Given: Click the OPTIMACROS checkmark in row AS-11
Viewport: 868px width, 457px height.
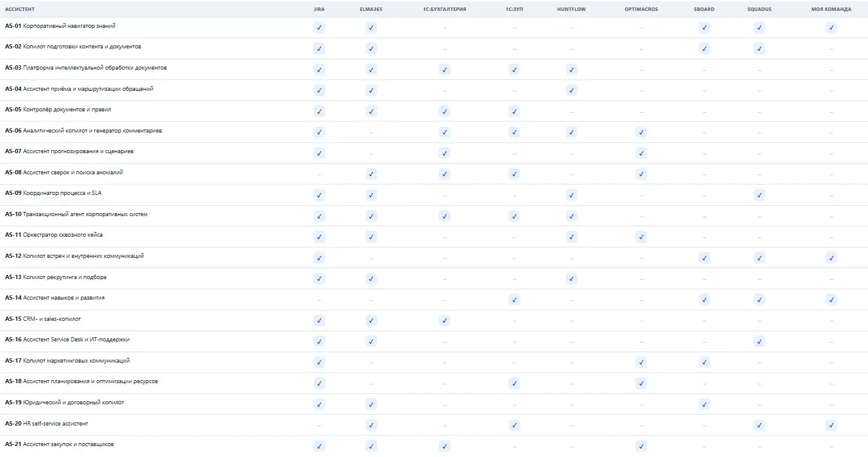Looking at the screenshot, I should pyautogui.click(x=641, y=237).
